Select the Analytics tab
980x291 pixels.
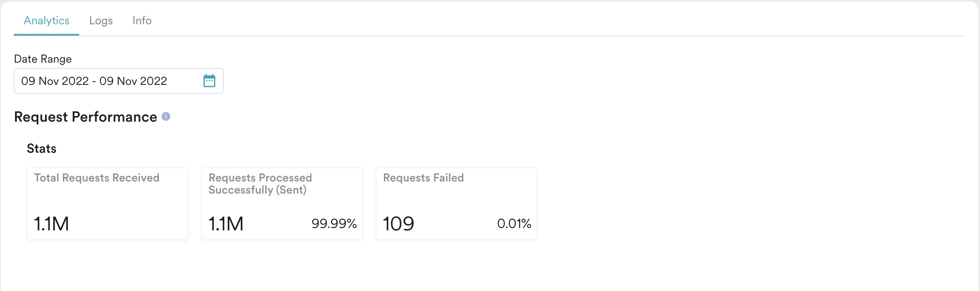coord(46,20)
